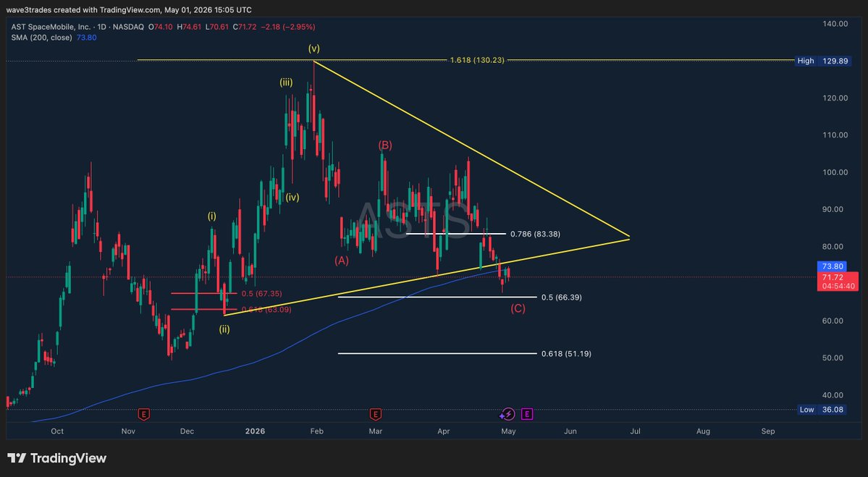Select the yellow wave (v) label
Viewport: 868px width, 477px height.
[314, 48]
